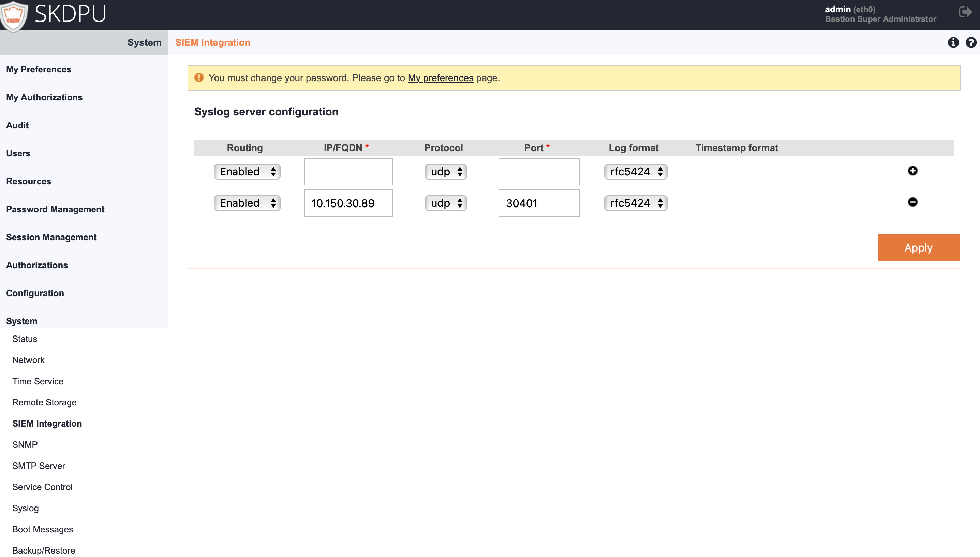Click the logout arrow icon
Image resolution: width=980 pixels, height=557 pixels.
pyautogui.click(x=965, y=12)
